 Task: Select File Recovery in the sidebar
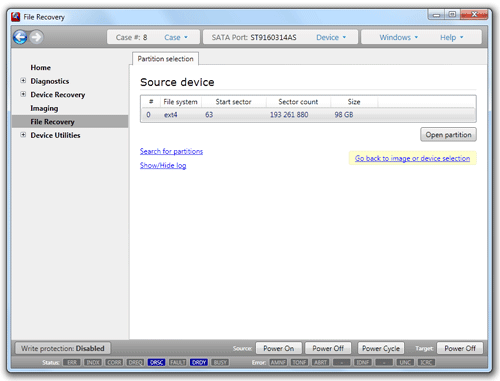70,122
